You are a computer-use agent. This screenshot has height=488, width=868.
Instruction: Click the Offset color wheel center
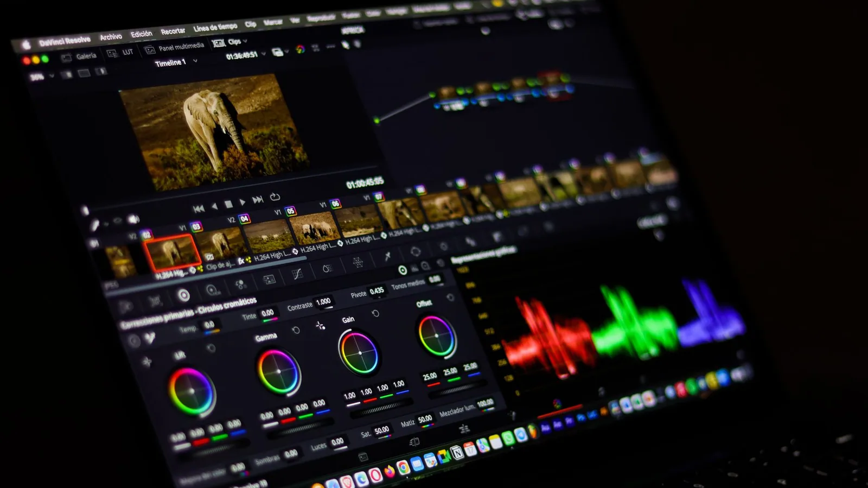pos(437,336)
